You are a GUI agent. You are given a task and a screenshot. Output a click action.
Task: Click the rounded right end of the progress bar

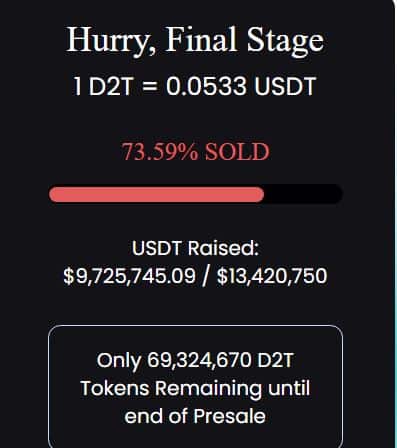click(x=335, y=194)
